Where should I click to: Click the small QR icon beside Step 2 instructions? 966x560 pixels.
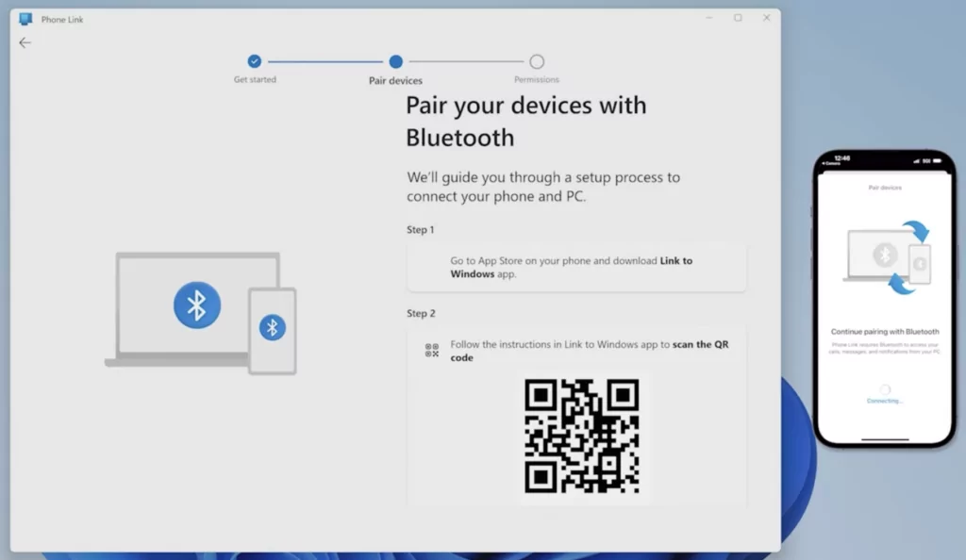pyautogui.click(x=432, y=351)
